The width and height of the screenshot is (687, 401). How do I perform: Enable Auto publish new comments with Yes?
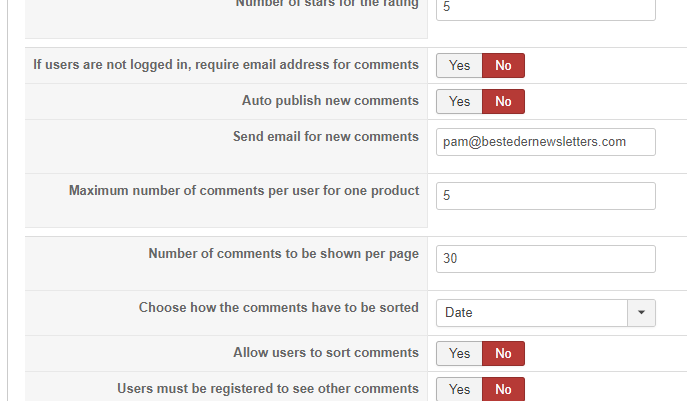tap(459, 102)
